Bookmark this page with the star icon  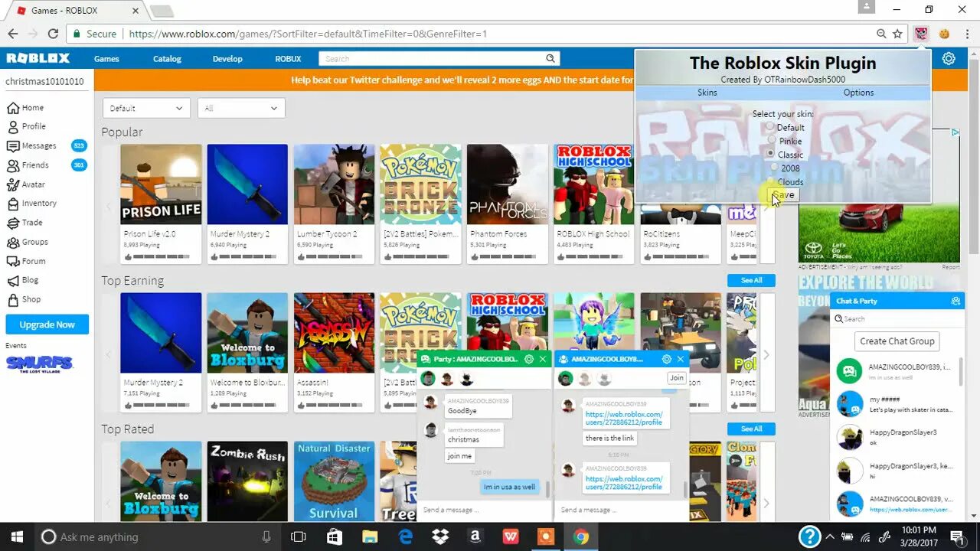click(x=897, y=34)
